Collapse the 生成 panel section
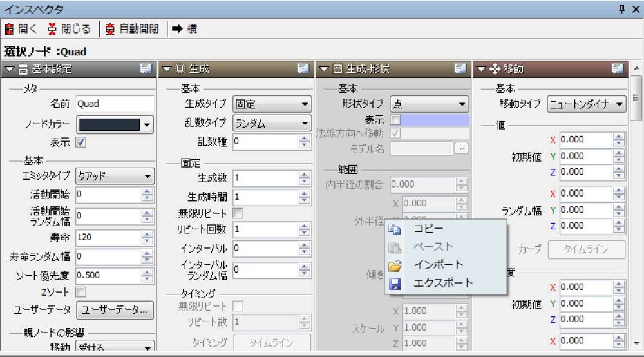Viewport: 644px width, 357px height. pyautogui.click(x=166, y=69)
